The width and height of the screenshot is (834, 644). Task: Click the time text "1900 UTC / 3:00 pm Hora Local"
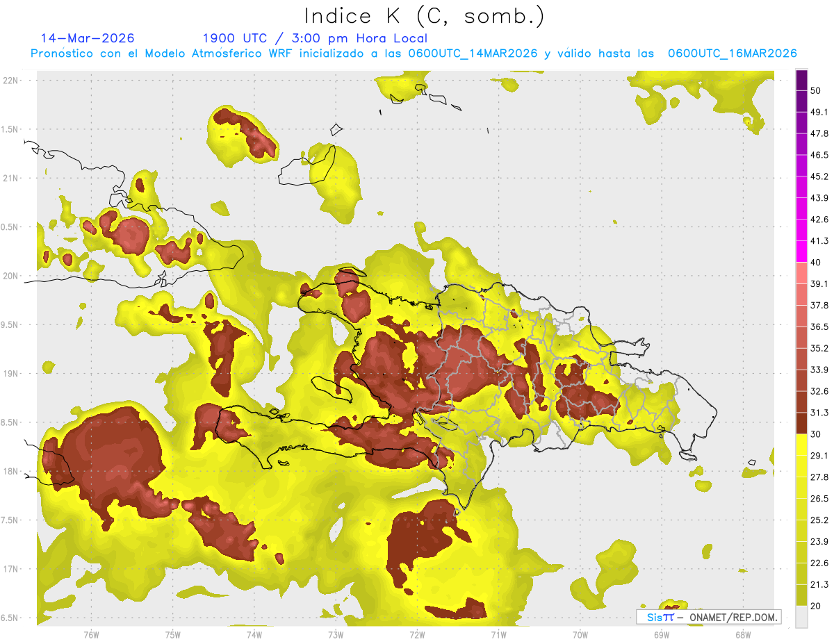(x=315, y=38)
